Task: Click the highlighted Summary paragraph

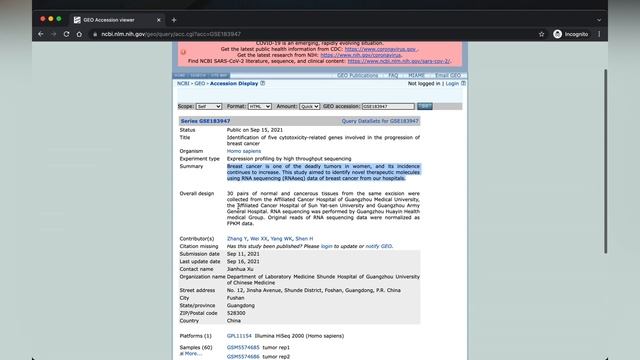Action: 323,172
